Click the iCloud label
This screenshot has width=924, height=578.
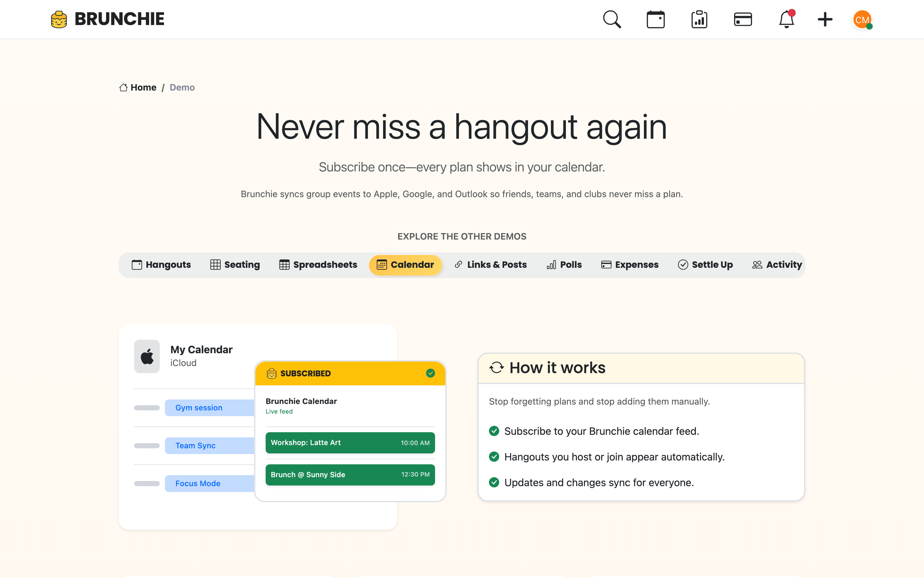pyautogui.click(x=183, y=363)
